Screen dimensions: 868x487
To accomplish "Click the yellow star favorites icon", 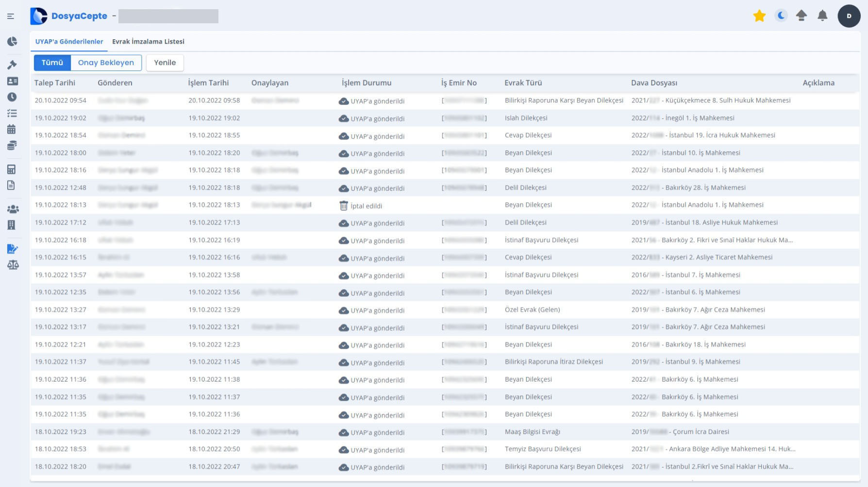I will pyautogui.click(x=759, y=16).
